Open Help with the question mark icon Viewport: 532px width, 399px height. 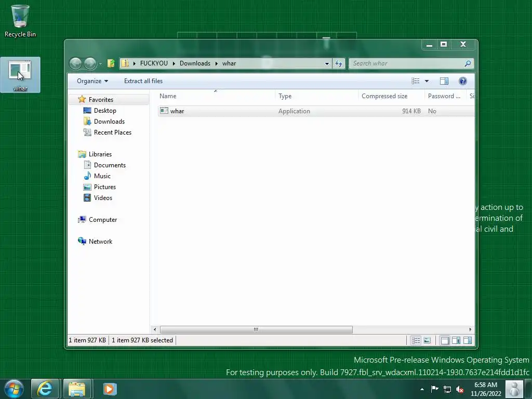pyautogui.click(x=463, y=81)
